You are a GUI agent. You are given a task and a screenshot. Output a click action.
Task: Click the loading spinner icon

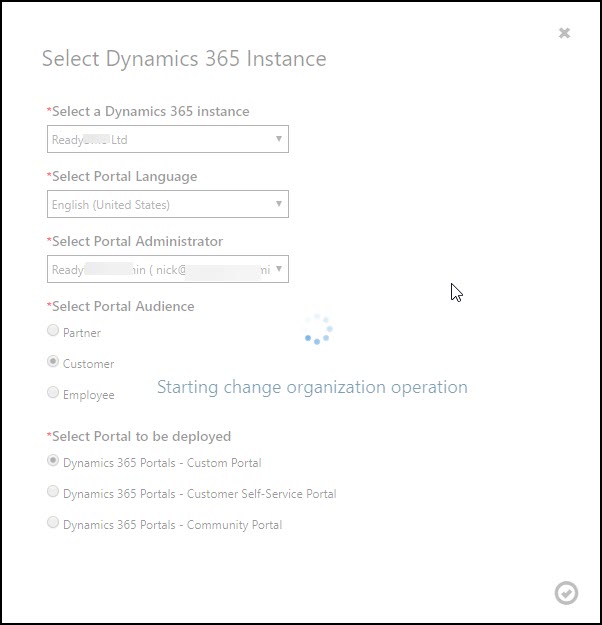pyautogui.click(x=318, y=329)
